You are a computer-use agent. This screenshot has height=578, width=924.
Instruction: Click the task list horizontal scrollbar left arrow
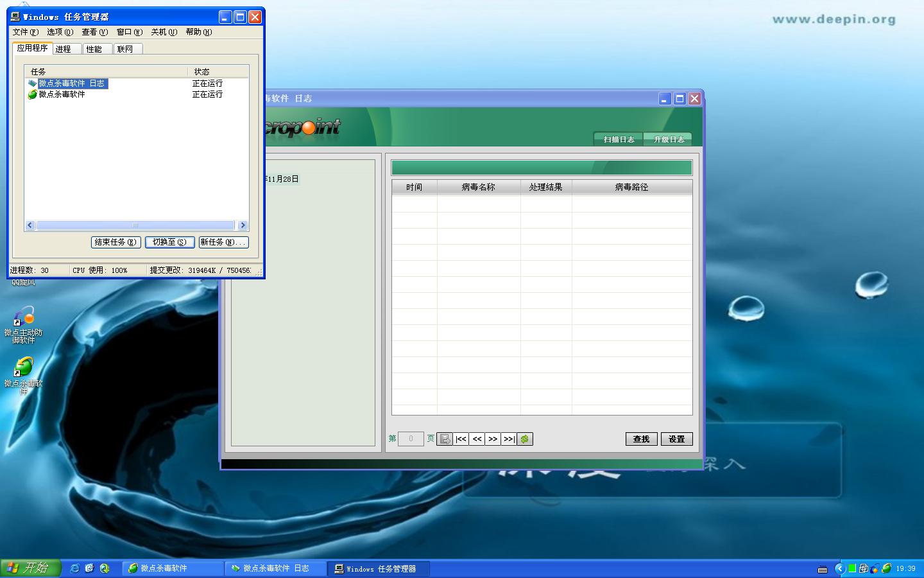pyautogui.click(x=30, y=225)
